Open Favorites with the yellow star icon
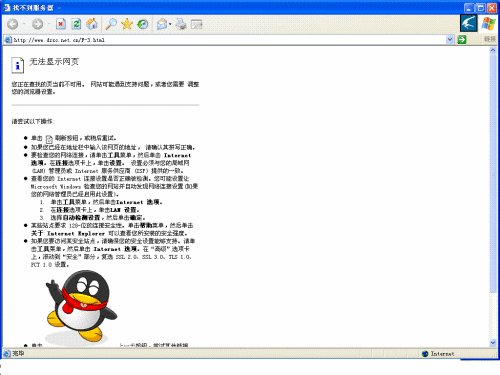Viewport: 500px width, 375px height. click(x=127, y=24)
